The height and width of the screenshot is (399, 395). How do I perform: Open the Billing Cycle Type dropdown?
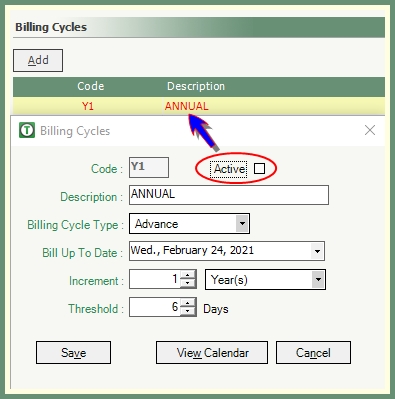242,223
